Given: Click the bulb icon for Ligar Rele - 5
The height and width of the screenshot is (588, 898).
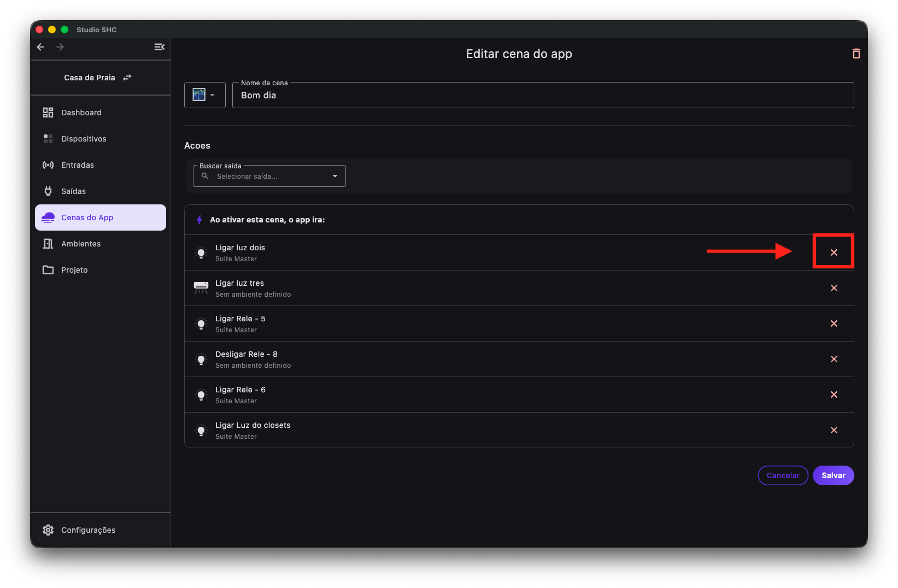Looking at the screenshot, I should pos(201,324).
